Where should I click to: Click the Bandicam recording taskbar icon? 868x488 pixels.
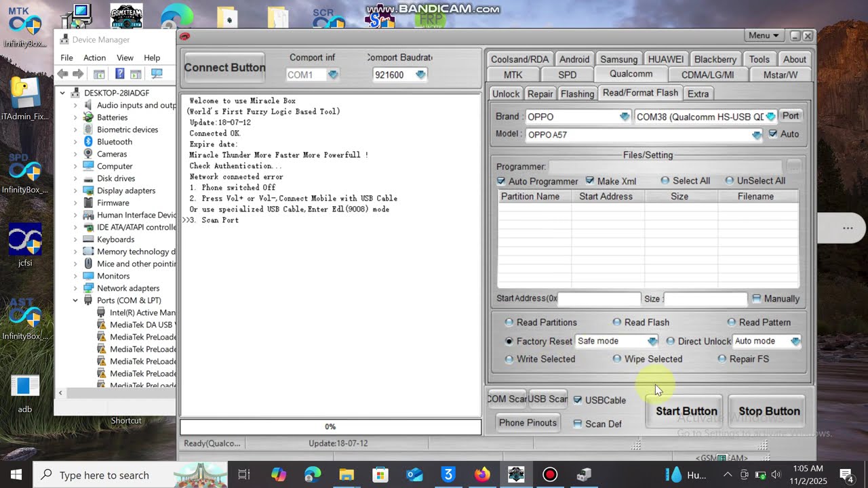[550, 475]
